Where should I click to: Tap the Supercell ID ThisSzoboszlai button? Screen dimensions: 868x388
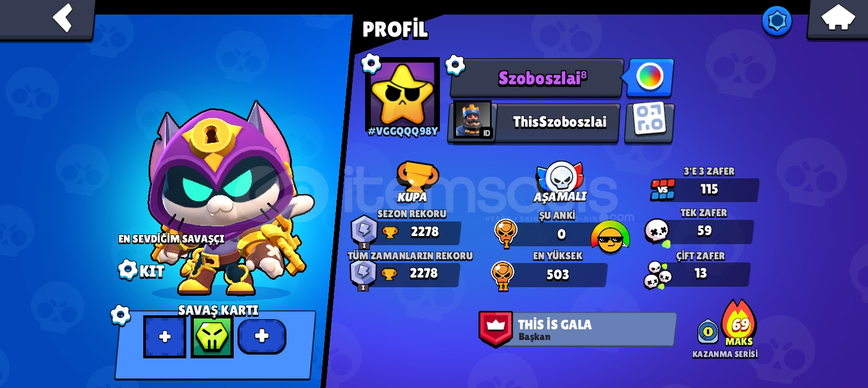pyautogui.click(x=534, y=123)
